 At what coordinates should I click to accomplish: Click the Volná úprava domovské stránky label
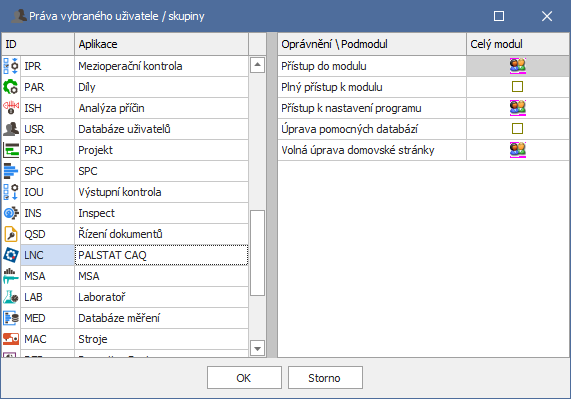(x=358, y=150)
